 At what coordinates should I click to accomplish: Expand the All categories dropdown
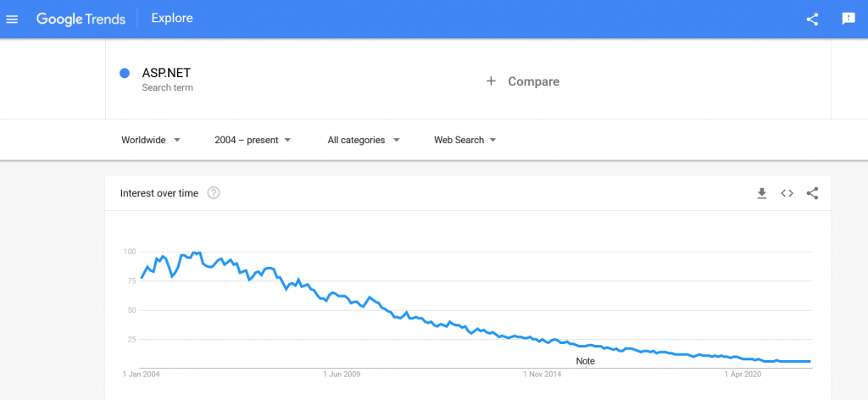[364, 140]
